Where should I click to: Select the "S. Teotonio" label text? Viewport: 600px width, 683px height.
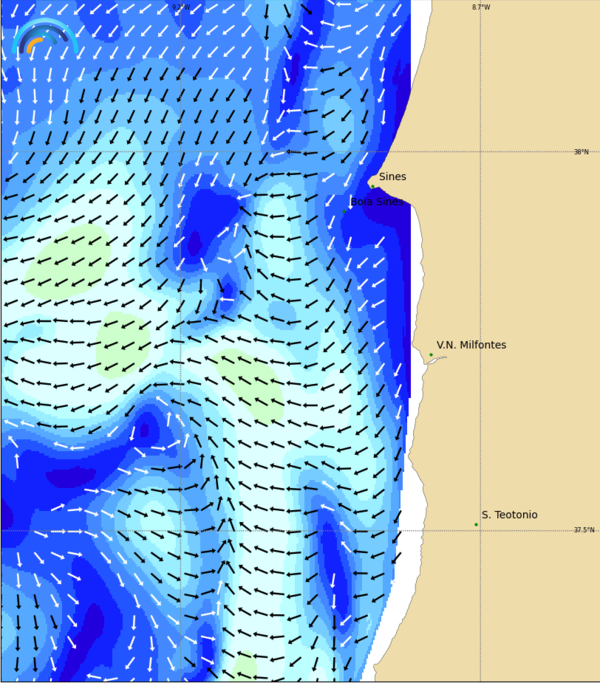509,515
